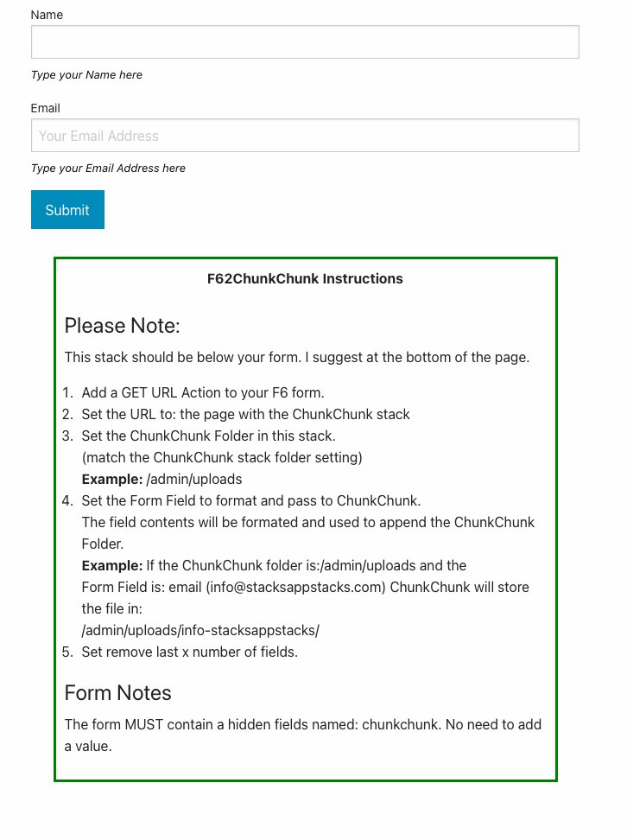Click the F62ChunkChunk Instructions heading

pyautogui.click(x=305, y=278)
